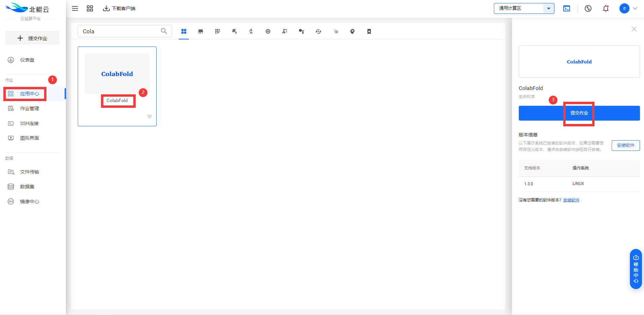Screen dimensions: 644x315
Task: Open the grid apps icon in top bar
Action: tap(90, 8)
